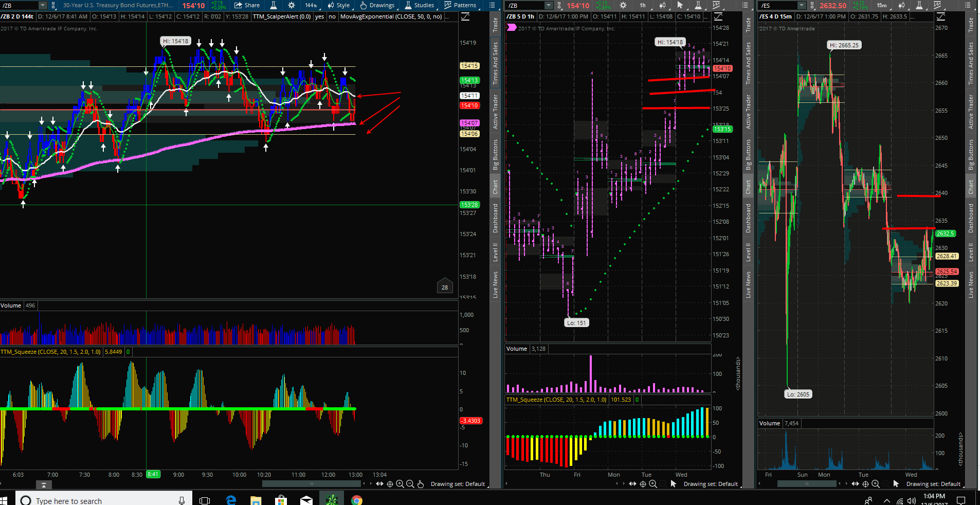Open list menu icon in middle chart toolbar
The height and width of the screenshot is (505, 980).
745,5
